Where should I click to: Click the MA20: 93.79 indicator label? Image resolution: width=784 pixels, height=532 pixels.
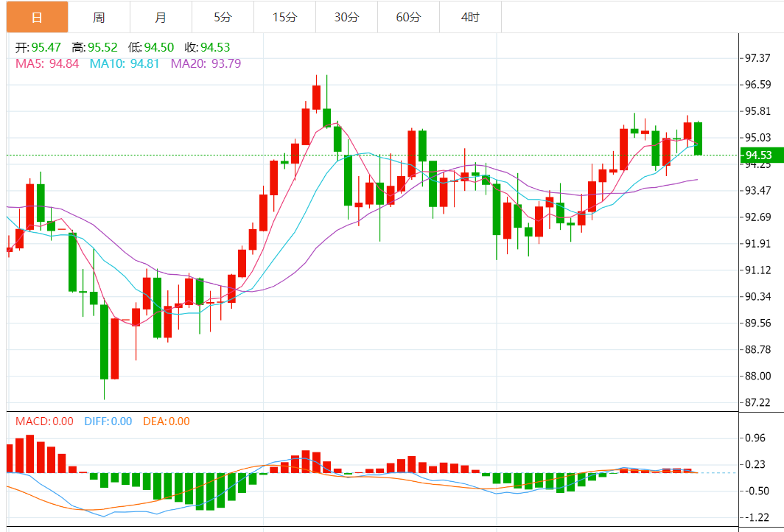[x=206, y=63]
